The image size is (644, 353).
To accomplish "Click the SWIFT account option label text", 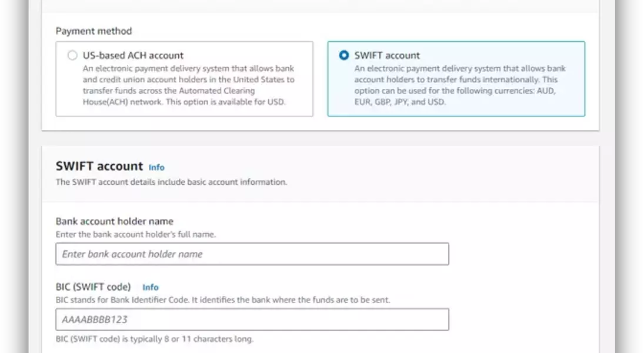I will pos(387,55).
